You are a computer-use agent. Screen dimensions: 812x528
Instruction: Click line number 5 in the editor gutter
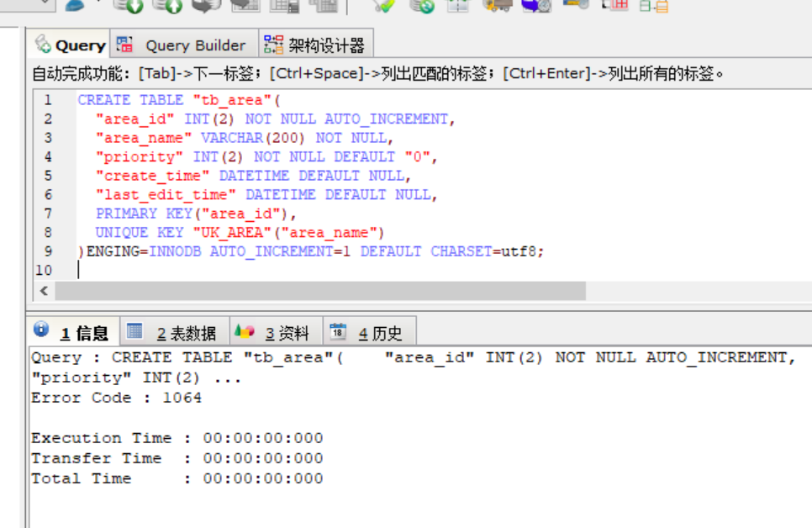point(48,176)
